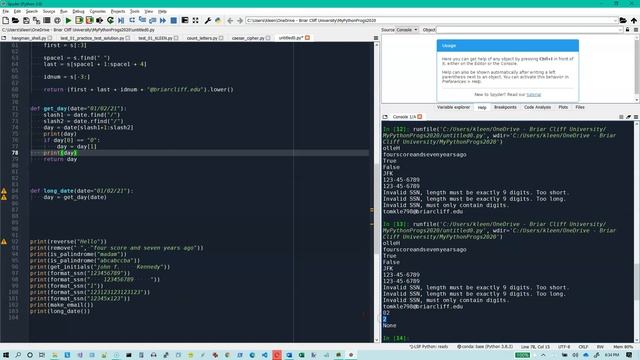
Task: Start debugging the file with debug icon
Action: click(121, 20)
